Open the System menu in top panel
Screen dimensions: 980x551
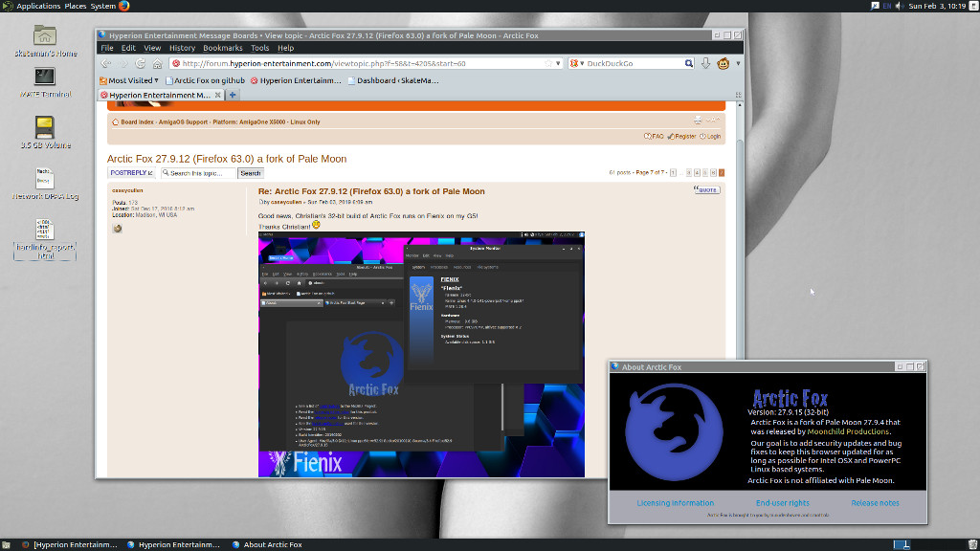[x=103, y=6]
